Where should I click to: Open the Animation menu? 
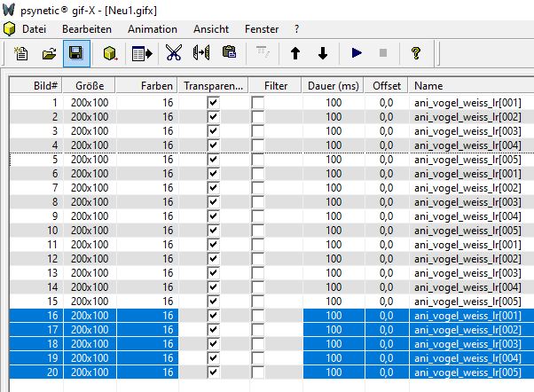[x=152, y=29]
